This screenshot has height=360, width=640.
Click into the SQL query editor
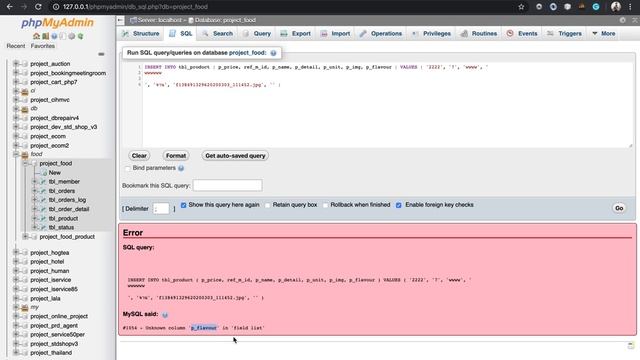pos(387,104)
